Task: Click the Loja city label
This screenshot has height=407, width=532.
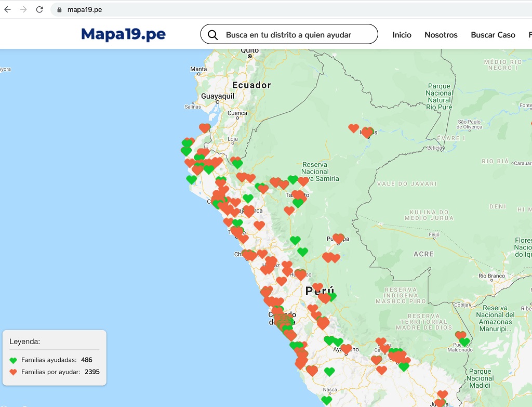Action: tap(233, 139)
